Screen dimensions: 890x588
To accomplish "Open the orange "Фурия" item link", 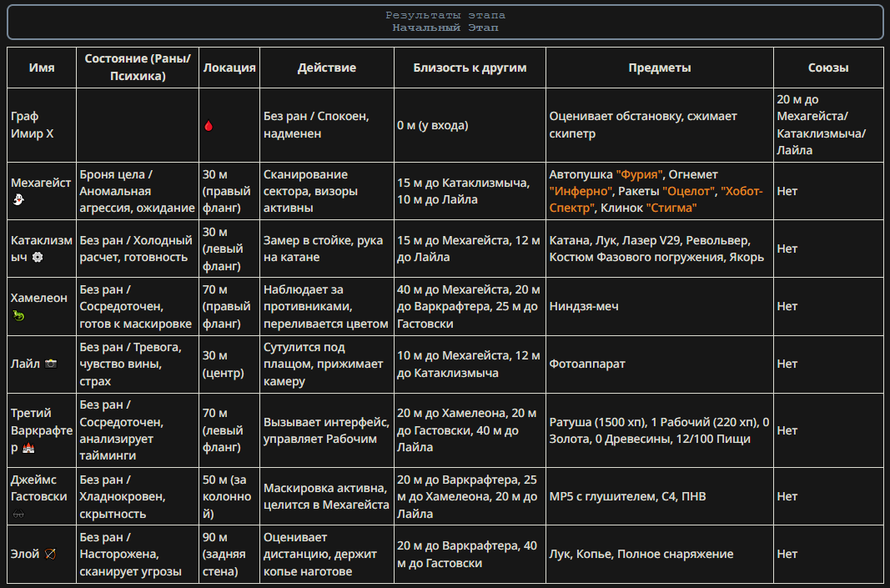I will pyautogui.click(x=640, y=174).
